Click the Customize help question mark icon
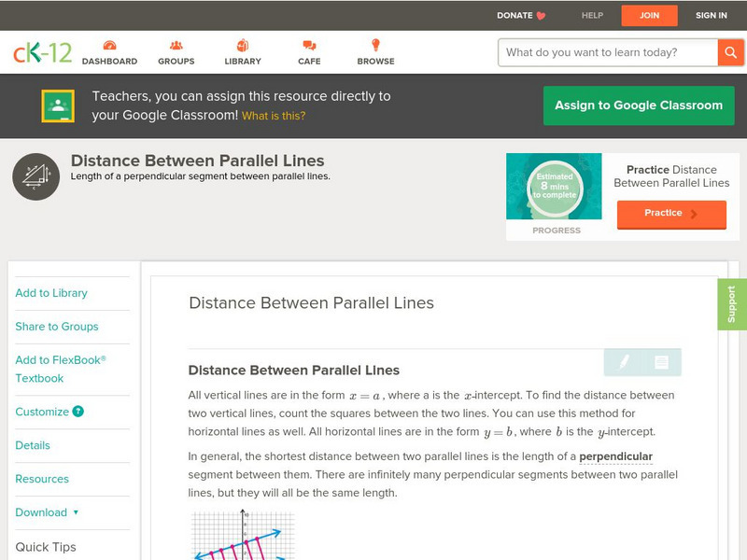The image size is (747, 560). 78,412
